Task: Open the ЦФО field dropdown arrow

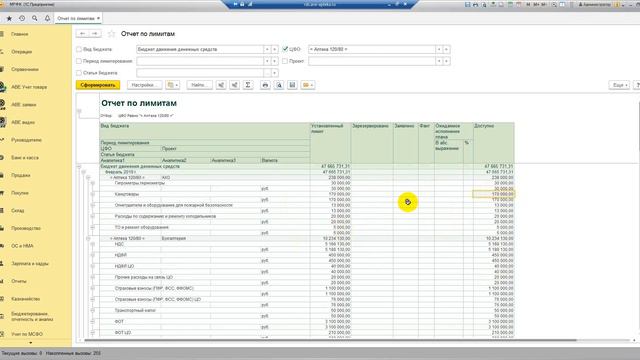Action: coord(439,49)
